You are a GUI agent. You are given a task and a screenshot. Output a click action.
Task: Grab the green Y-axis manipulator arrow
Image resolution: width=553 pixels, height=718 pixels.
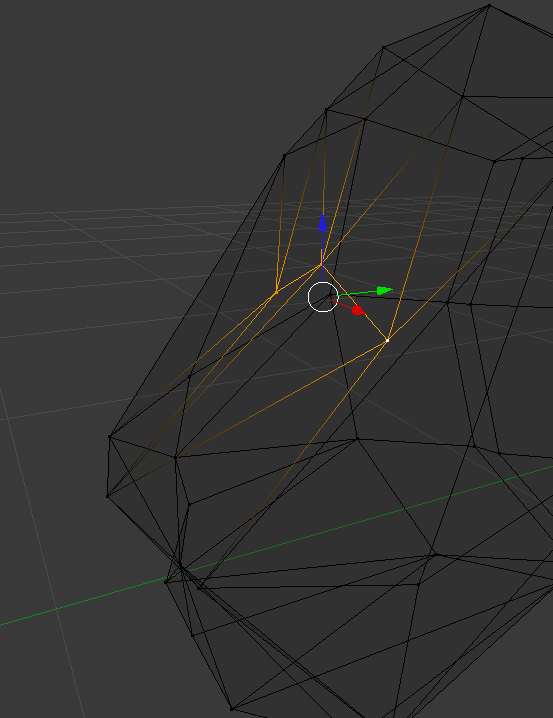(385, 290)
